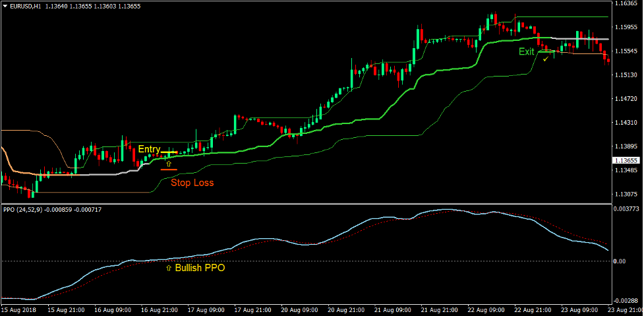
Task: Select the arrow icon beside Bullish PPO
Action: point(168,269)
